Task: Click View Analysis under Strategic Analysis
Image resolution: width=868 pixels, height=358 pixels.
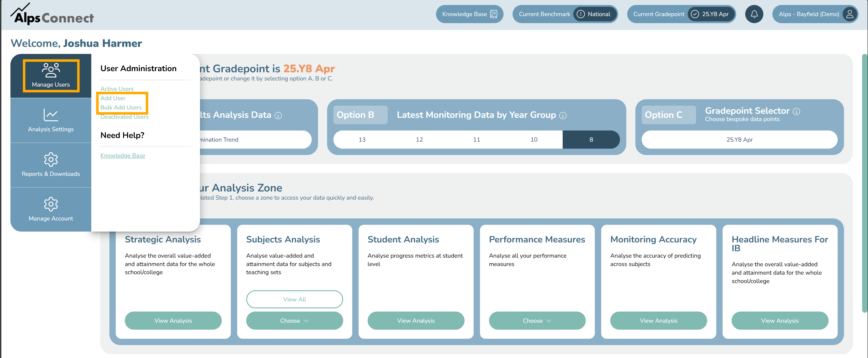Action: [173, 321]
